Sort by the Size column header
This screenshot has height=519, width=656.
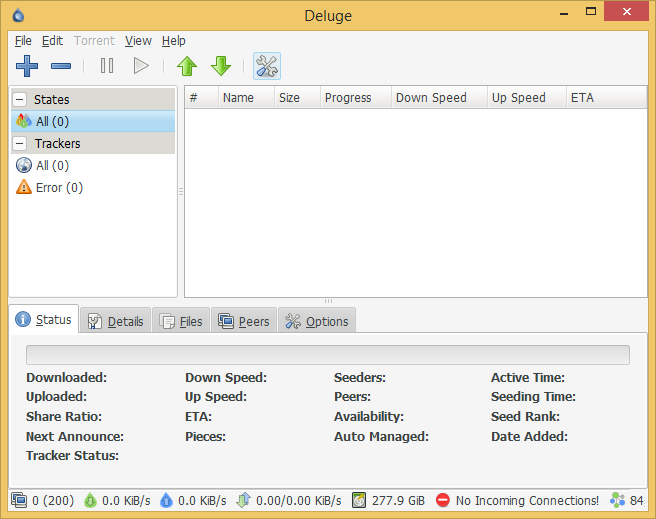297,97
